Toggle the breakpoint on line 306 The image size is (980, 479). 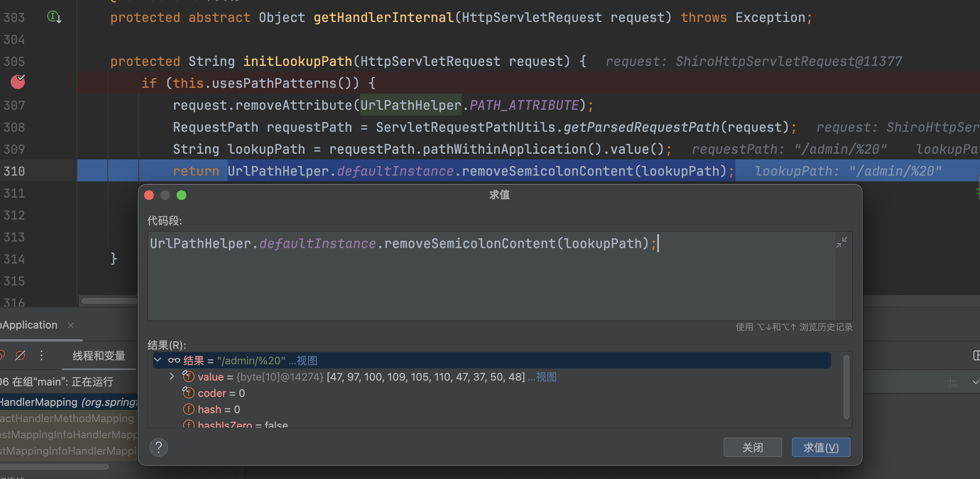tap(17, 82)
